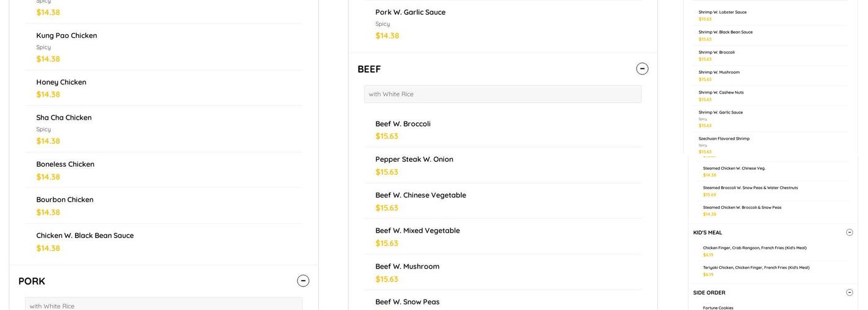868x310 pixels.
Task: Click the PORK category heading
Action: 32,281
